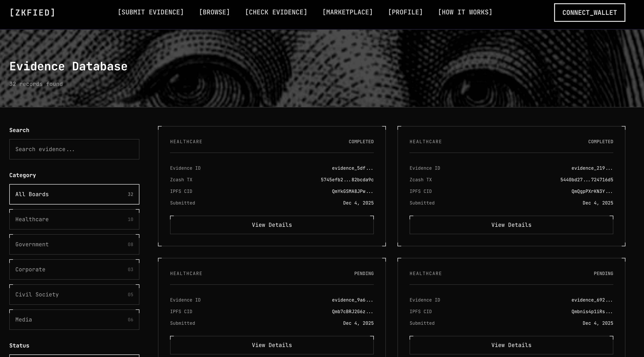Filter by the Government category

[x=74, y=244]
